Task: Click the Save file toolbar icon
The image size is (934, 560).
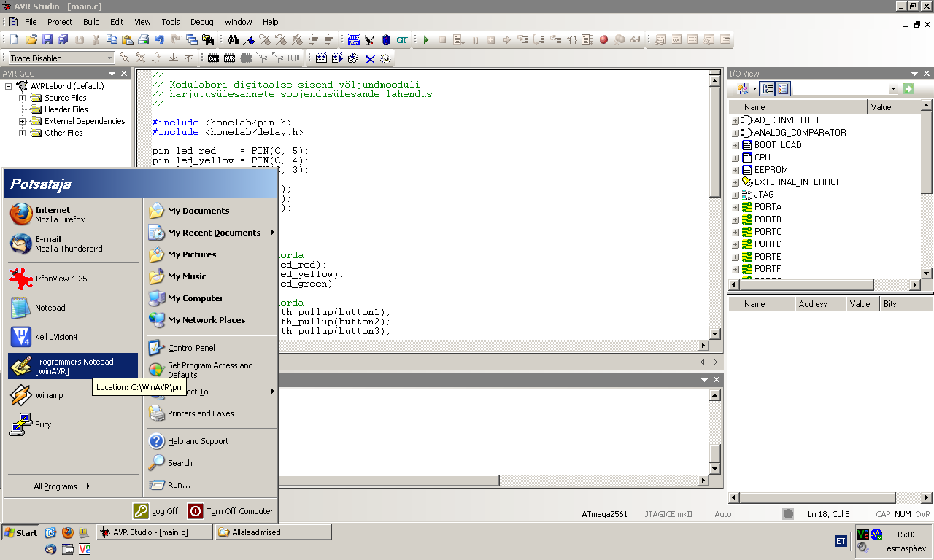Action: (x=47, y=40)
